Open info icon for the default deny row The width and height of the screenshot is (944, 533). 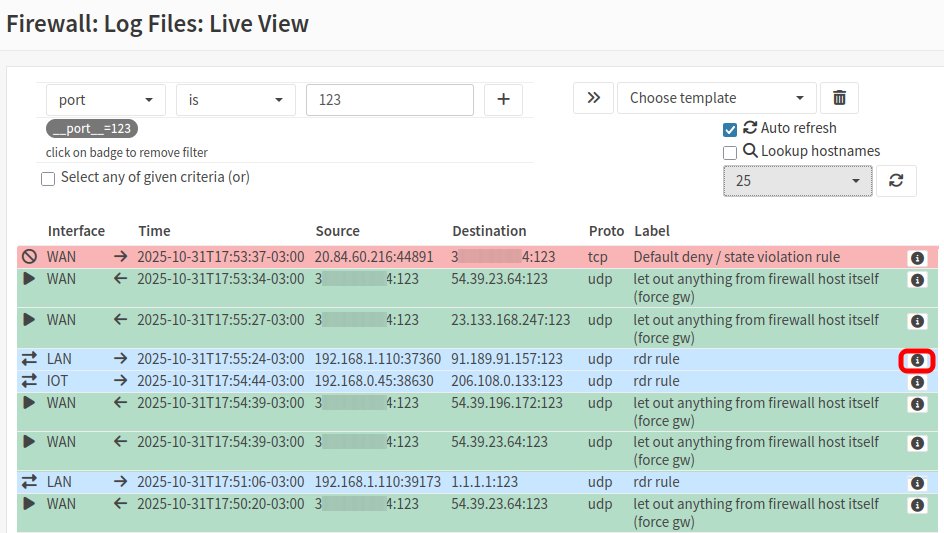(917, 258)
